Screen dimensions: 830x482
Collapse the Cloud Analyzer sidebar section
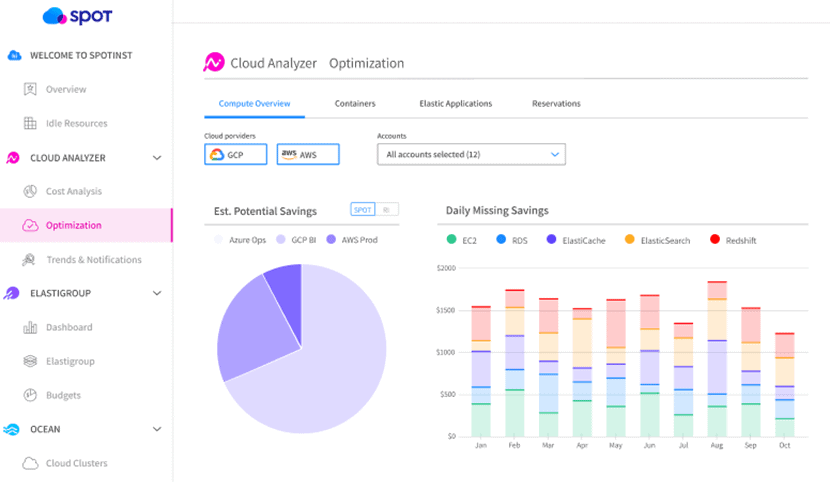click(x=157, y=158)
